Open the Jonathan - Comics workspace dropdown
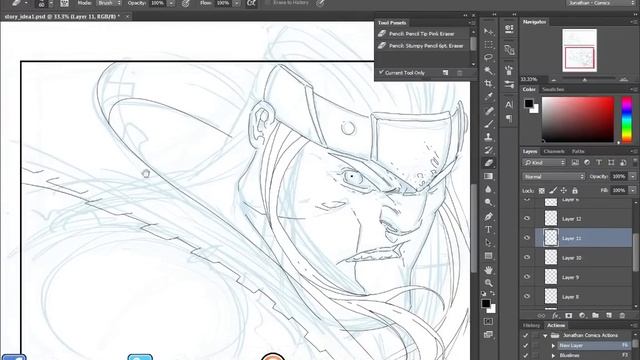640x360 pixels. tap(600, 3)
